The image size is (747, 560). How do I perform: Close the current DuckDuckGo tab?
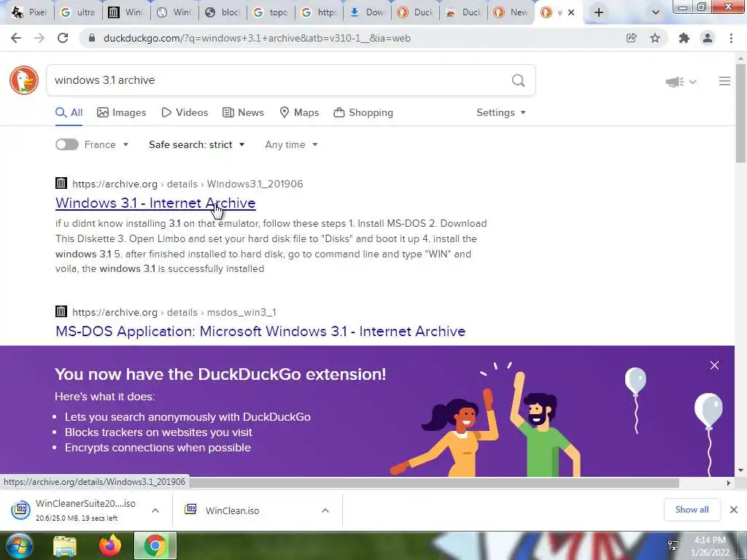(x=571, y=13)
